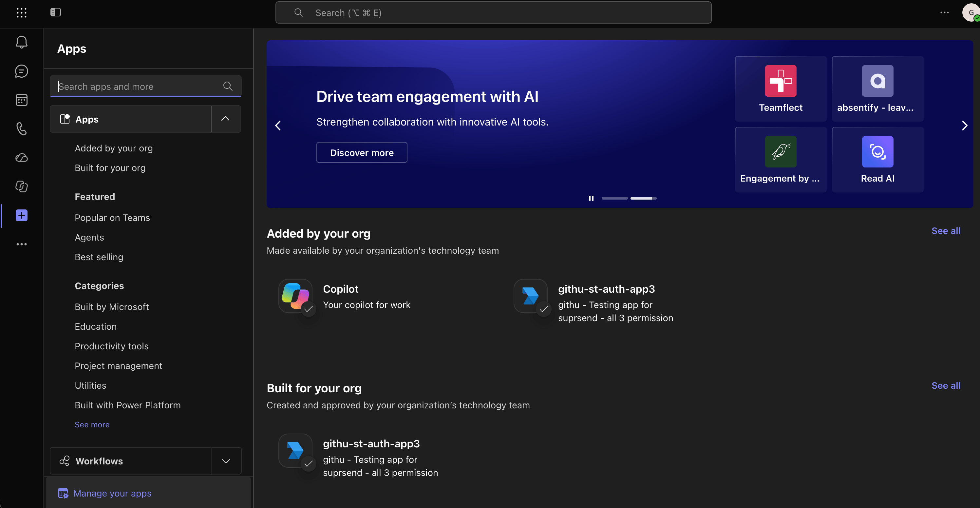Open the Agents list
The height and width of the screenshot is (508, 980).
(89, 237)
